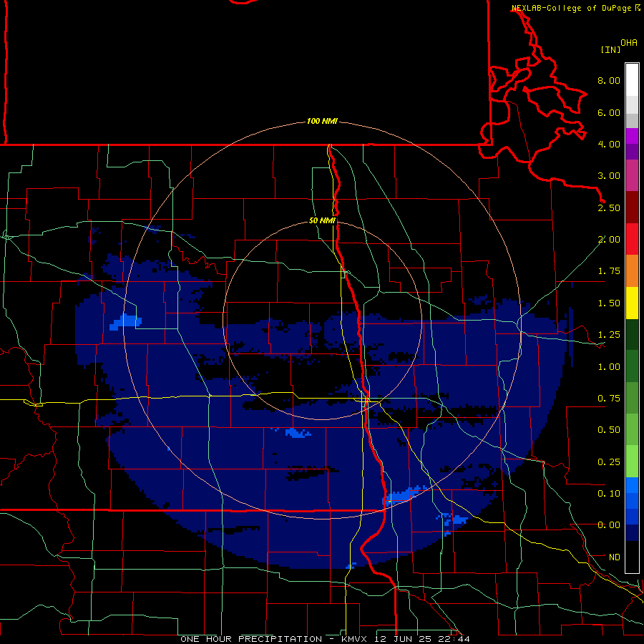Select the dark red swatch in the legend
The image size is (644, 644).
632,208
